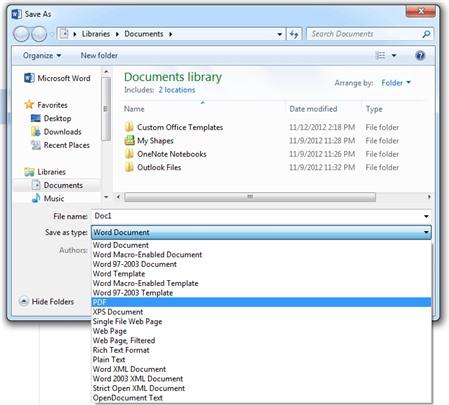The height and width of the screenshot is (405, 449).
Task: Collapse panel with Hide Folders
Action: click(x=47, y=301)
